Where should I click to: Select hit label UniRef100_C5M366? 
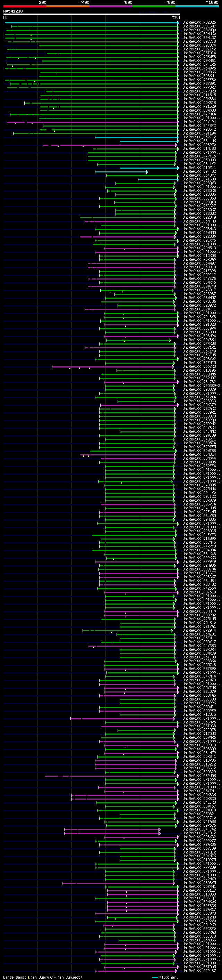(x=199, y=940)
